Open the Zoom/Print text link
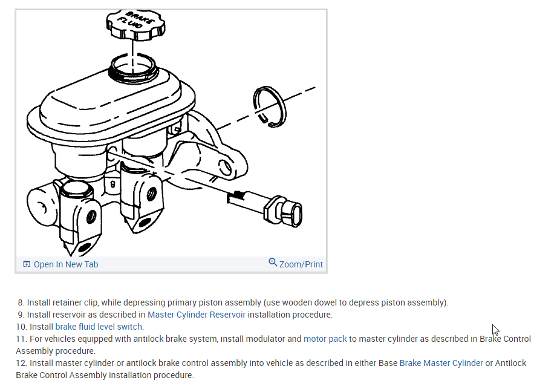 pyautogui.click(x=301, y=264)
